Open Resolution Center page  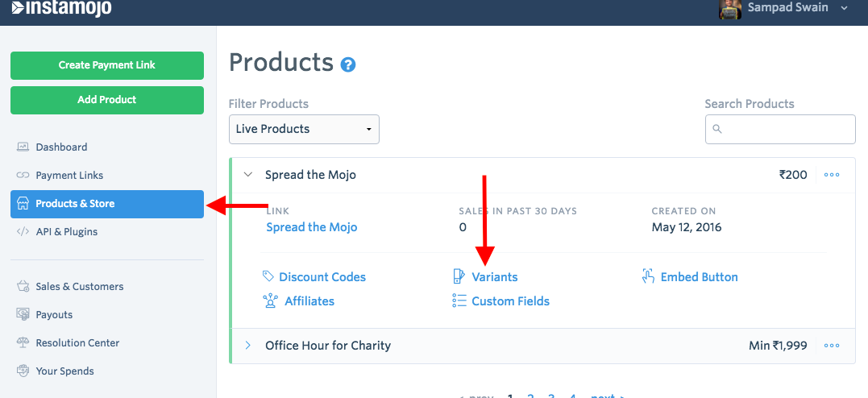pos(77,343)
